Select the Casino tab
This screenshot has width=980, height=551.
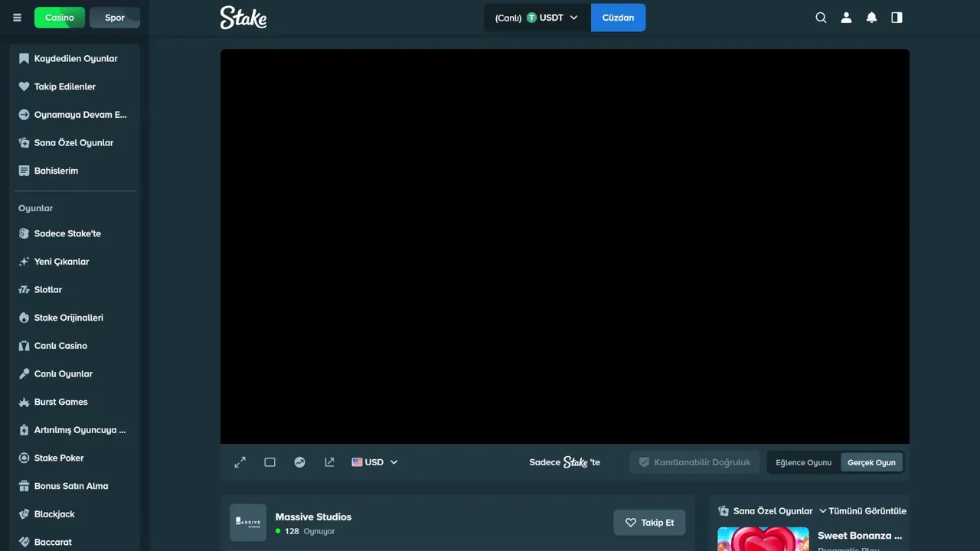coord(60,18)
